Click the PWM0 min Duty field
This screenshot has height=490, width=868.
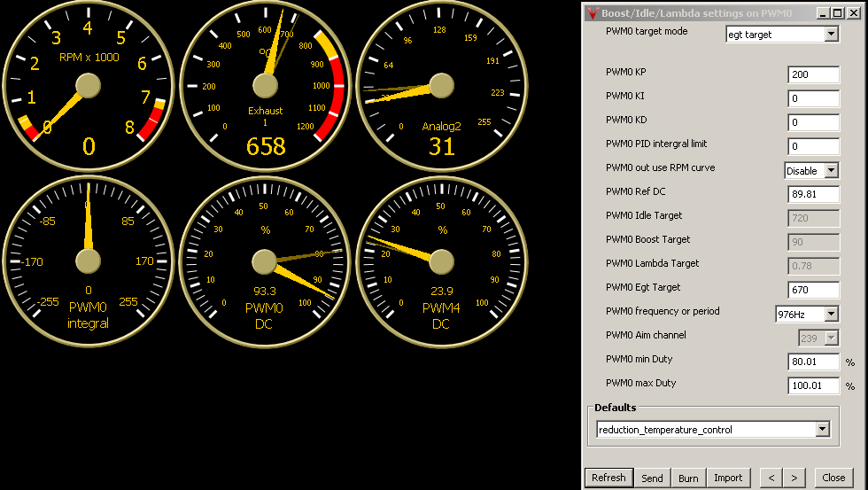(813, 362)
